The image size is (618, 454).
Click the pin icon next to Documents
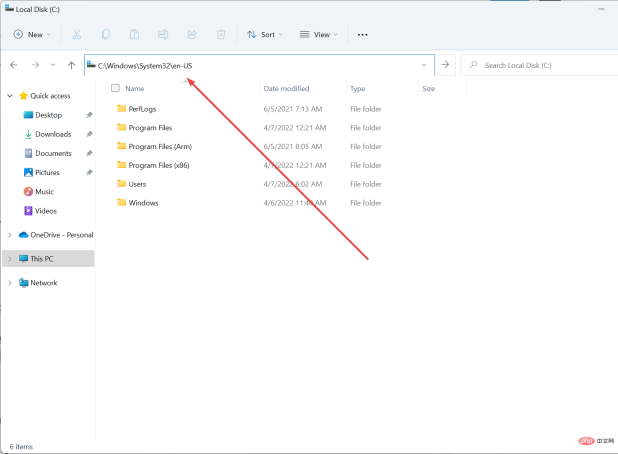coord(89,153)
